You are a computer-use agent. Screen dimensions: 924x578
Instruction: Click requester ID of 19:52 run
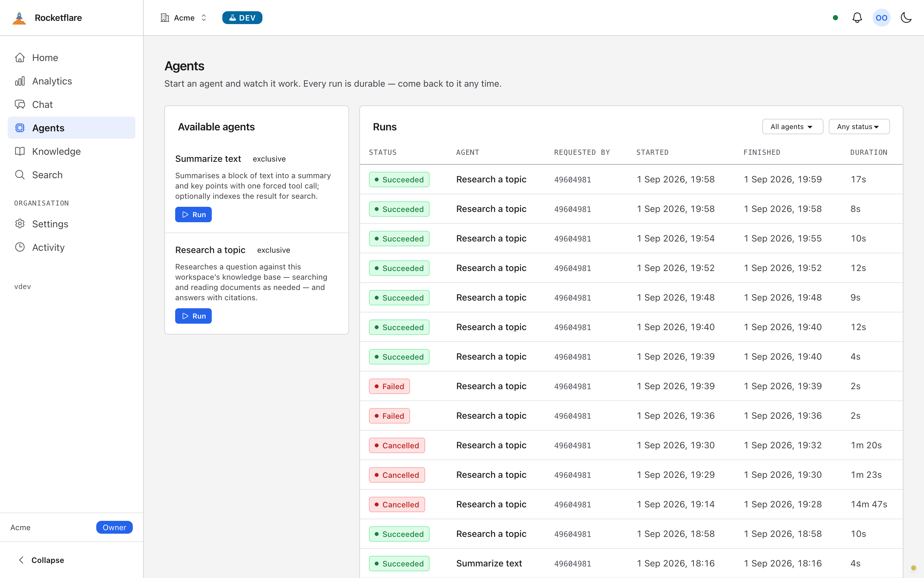click(572, 268)
